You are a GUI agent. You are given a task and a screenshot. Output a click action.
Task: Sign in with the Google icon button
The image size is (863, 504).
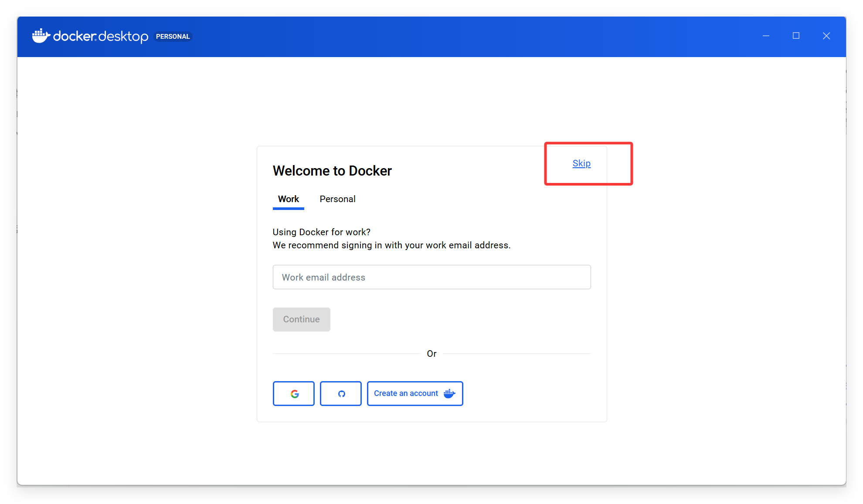[x=294, y=394]
